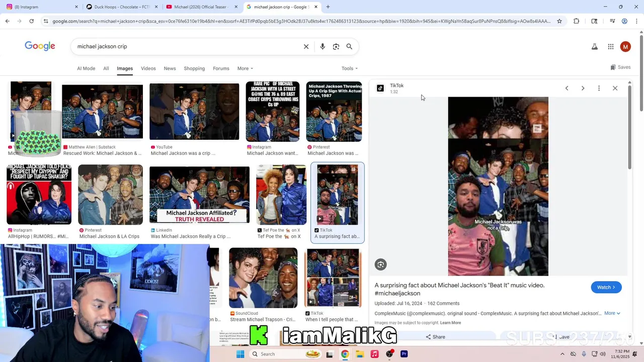Screen dimensions: 644x362
Task: Open Premiere Pro from taskbar
Action: click(404, 354)
